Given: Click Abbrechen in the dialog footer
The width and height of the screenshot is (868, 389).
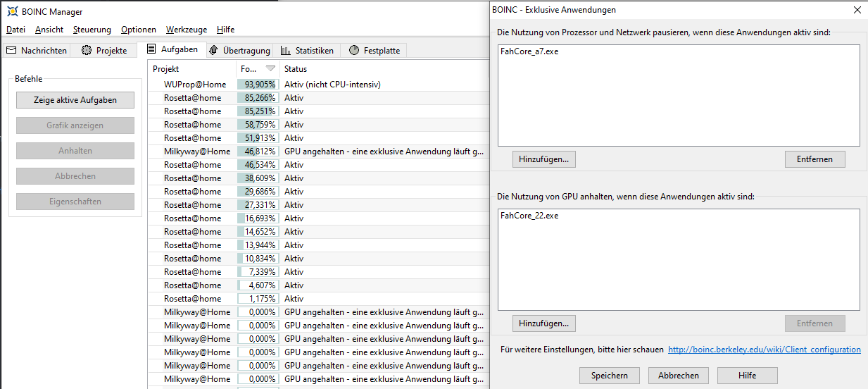Looking at the screenshot, I should coord(679,376).
